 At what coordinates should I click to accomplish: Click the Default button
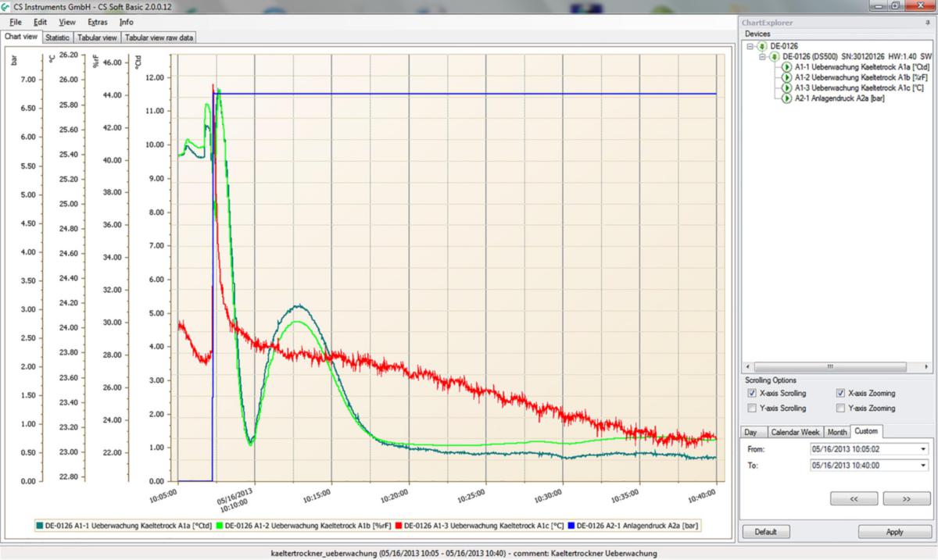click(765, 532)
